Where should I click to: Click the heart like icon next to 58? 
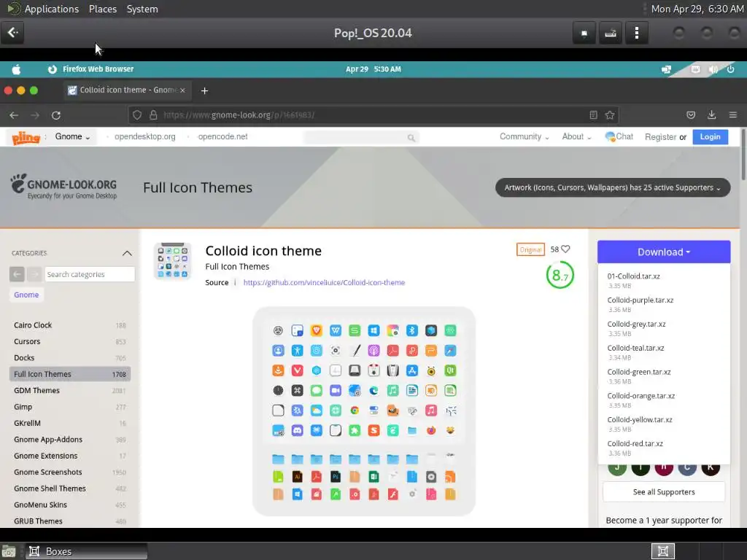[x=565, y=249]
